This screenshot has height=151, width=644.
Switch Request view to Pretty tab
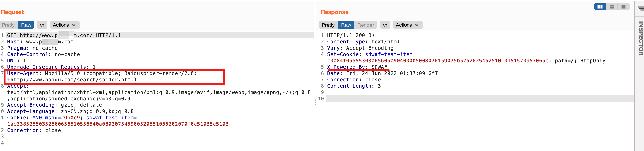coord(8,25)
